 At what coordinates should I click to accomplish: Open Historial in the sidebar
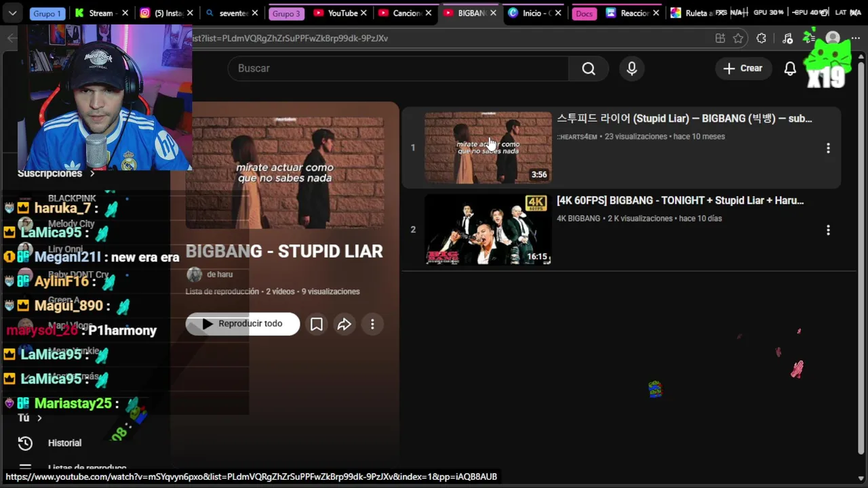pyautogui.click(x=64, y=443)
